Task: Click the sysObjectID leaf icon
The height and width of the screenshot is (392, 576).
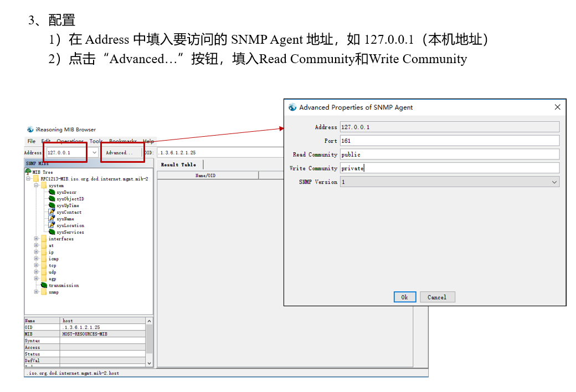Action: pyautogui.click(x=52, y=199)
